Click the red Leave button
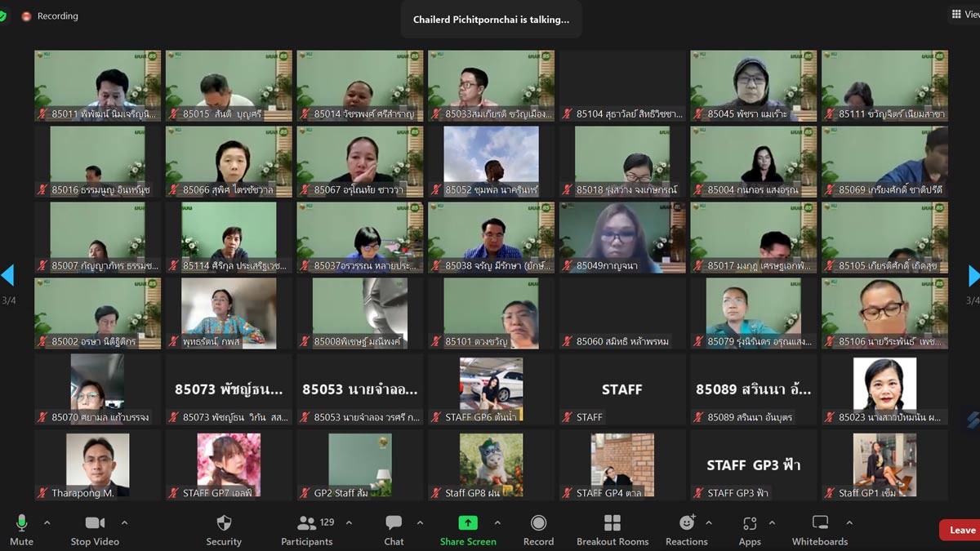Screen dimensions: 980x551 point(961,530)
